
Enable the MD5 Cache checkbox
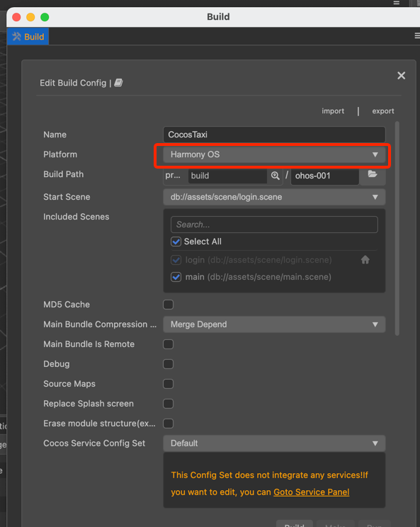[168, 305]
